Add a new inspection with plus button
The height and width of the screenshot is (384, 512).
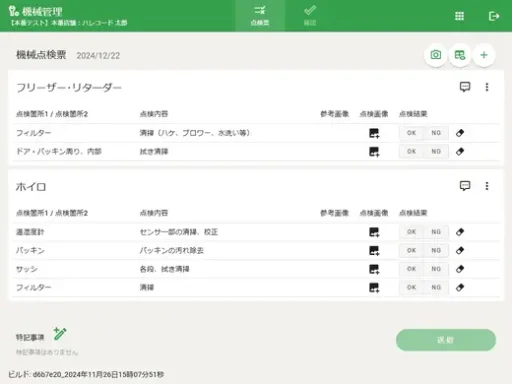click(x=484, y=55)
